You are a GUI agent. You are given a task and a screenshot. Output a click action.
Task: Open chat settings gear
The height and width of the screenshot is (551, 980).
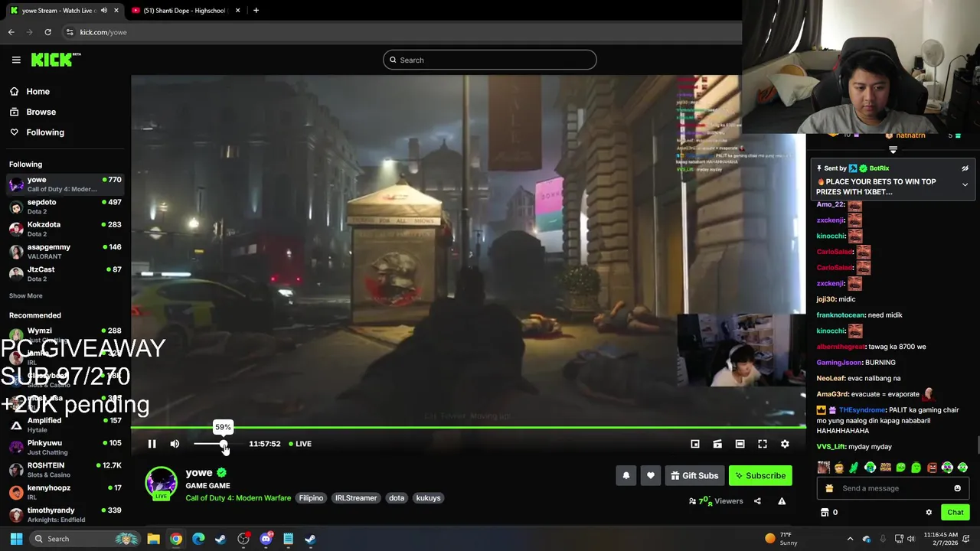929,512
